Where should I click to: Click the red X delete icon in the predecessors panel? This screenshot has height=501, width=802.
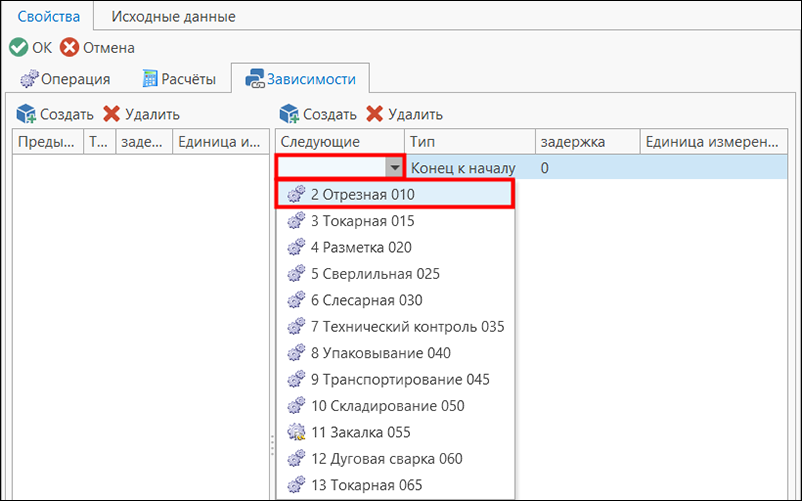(x=112, y=114)
